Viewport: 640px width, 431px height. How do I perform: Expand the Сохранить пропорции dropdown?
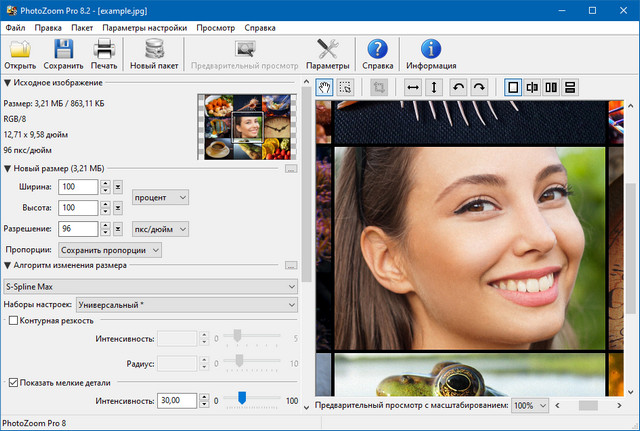pyautogui.click(x=109, y=249)
